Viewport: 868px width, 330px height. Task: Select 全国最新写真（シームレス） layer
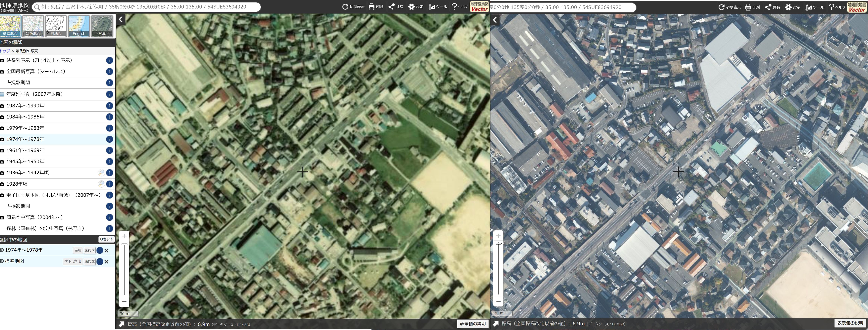tap(36, 72)
